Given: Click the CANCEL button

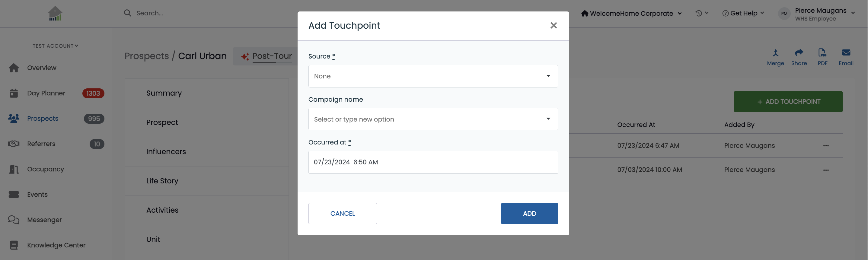Looking at the screenshot, I should [x=342, y=214].
